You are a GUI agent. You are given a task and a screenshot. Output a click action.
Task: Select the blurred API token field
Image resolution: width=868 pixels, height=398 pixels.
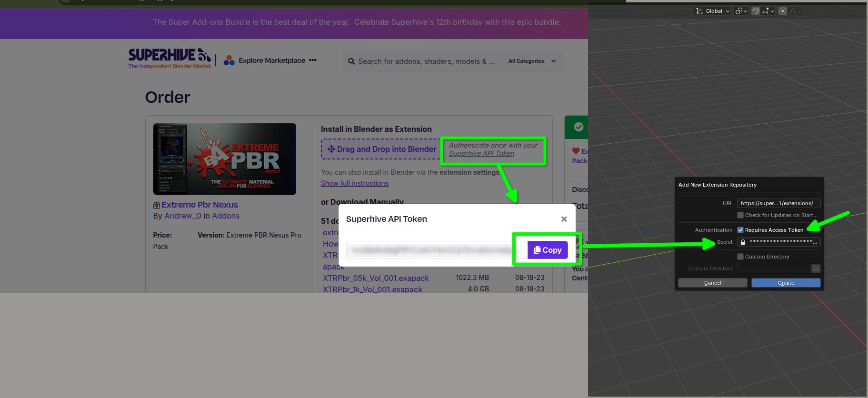437,250
